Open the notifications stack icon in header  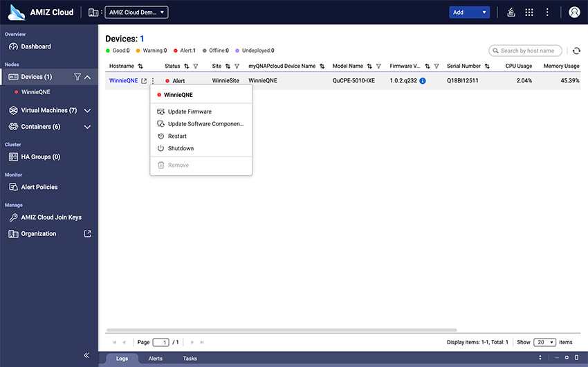[511, 12]
